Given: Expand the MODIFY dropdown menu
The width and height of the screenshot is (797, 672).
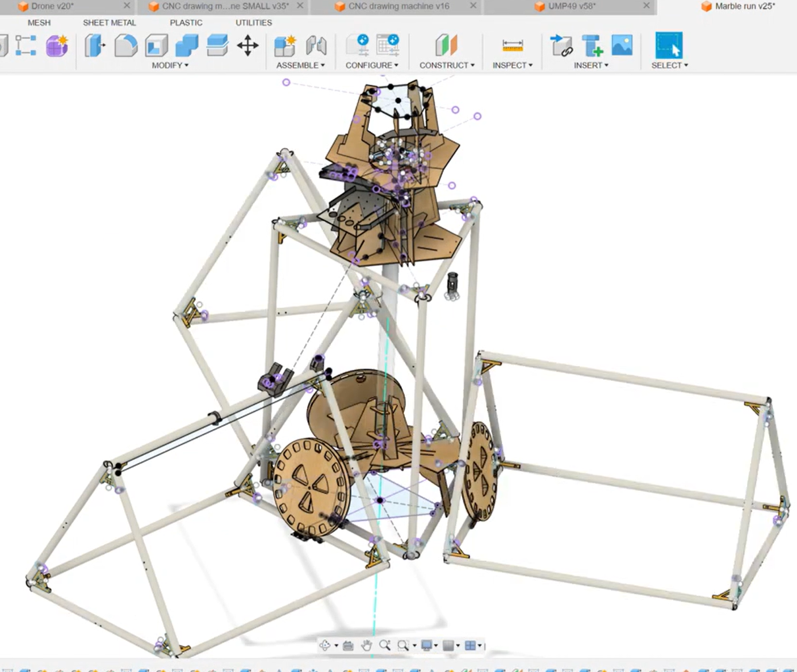Looking at the screenshot, I should [170, 65].
